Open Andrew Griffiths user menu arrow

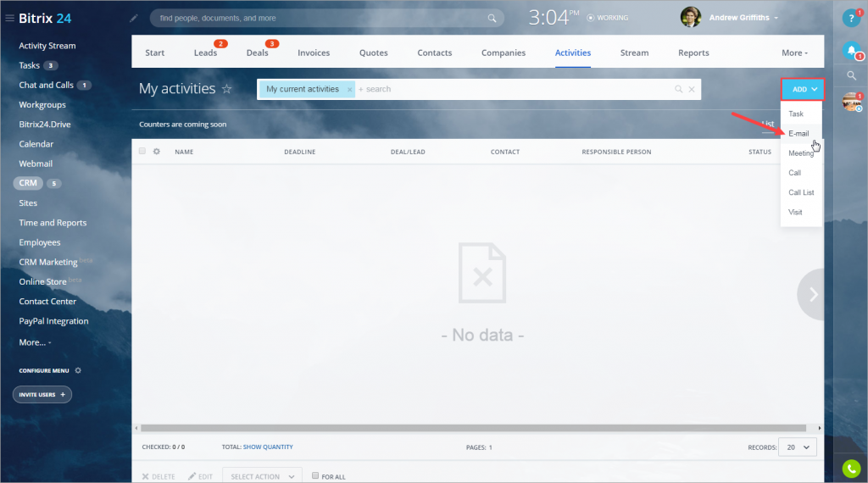[x=776, y=18]
